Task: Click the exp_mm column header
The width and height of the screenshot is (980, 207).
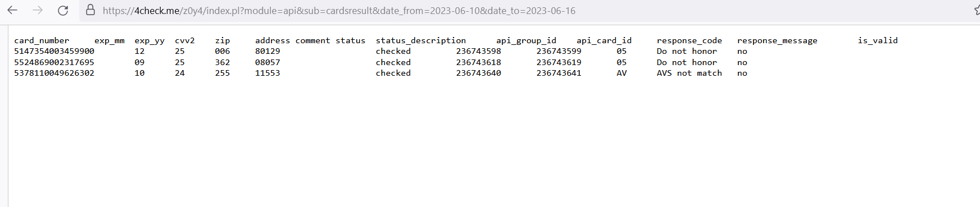Action: click(x=110, y=40)
